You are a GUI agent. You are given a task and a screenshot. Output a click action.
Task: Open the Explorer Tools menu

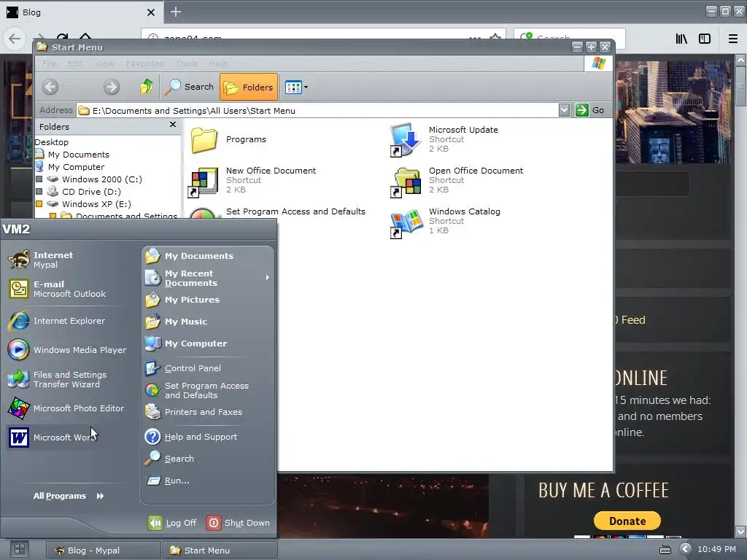[x=186, y=63]
